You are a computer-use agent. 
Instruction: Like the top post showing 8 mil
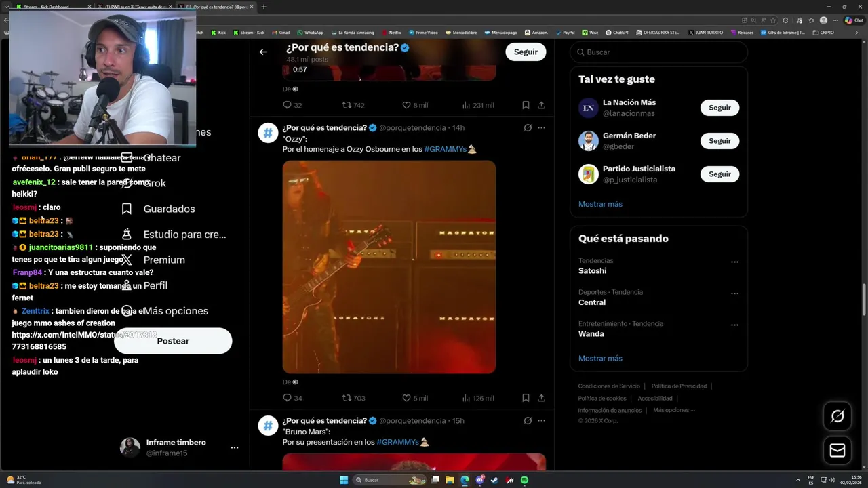406,105
